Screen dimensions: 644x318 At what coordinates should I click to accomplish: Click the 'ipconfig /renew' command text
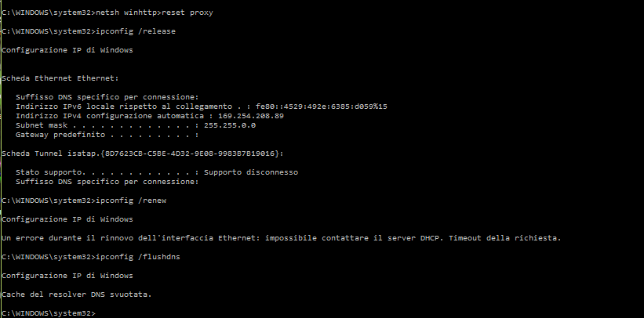[131, 201]
